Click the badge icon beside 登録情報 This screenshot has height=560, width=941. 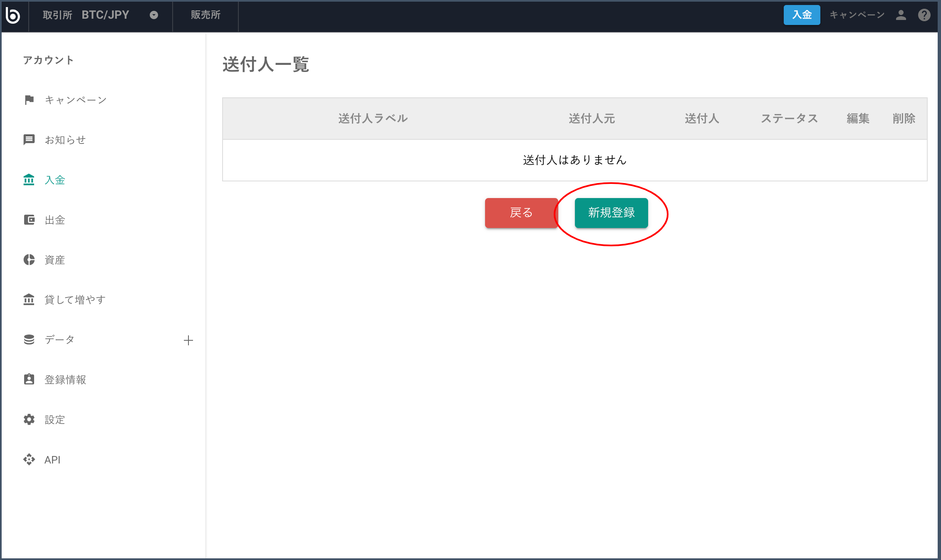pyautogui.click(x=29, y=379)
